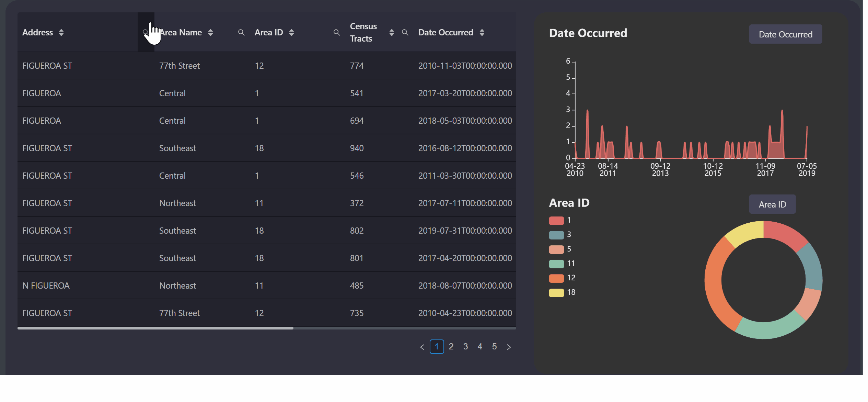Screen dimensions: 868x402
Task: Sort by Census Tracts sort arrows
Action: (x=392, y=32)
